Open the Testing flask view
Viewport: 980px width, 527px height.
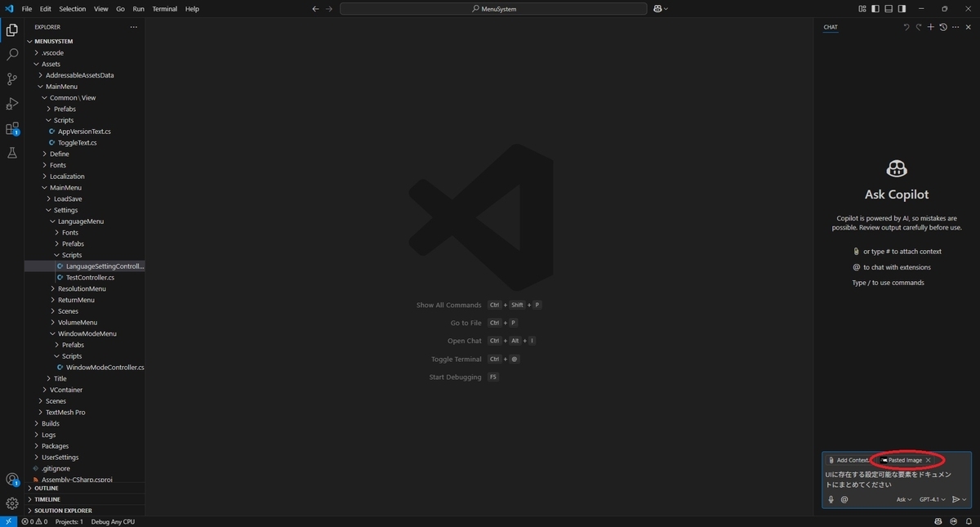[12, 153]
